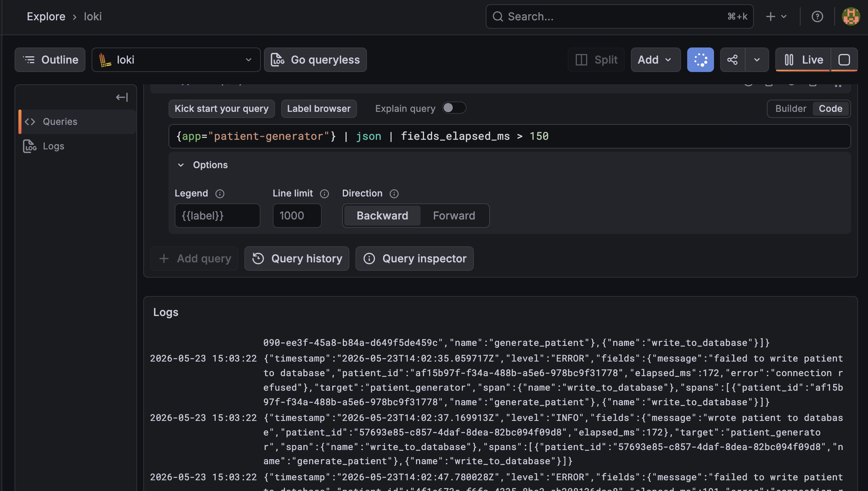Click Go queryless button
The image size is (868, 491).
click(315, 60)
